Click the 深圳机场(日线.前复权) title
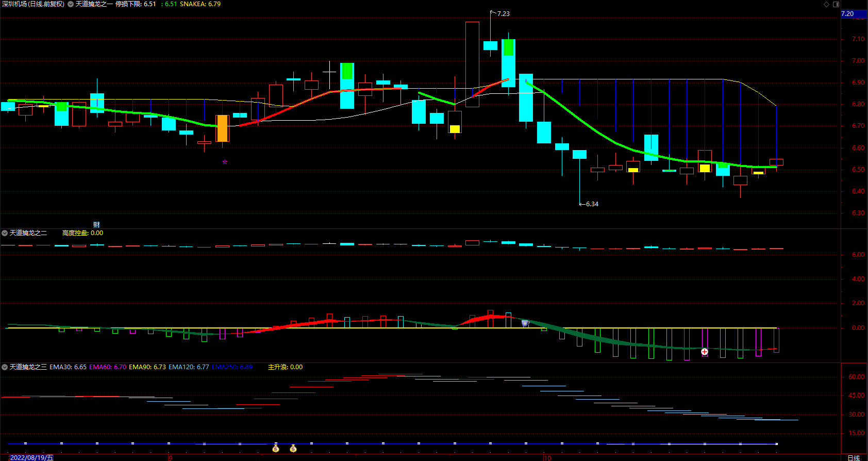 pyautogui.click(x=33, y=4)
